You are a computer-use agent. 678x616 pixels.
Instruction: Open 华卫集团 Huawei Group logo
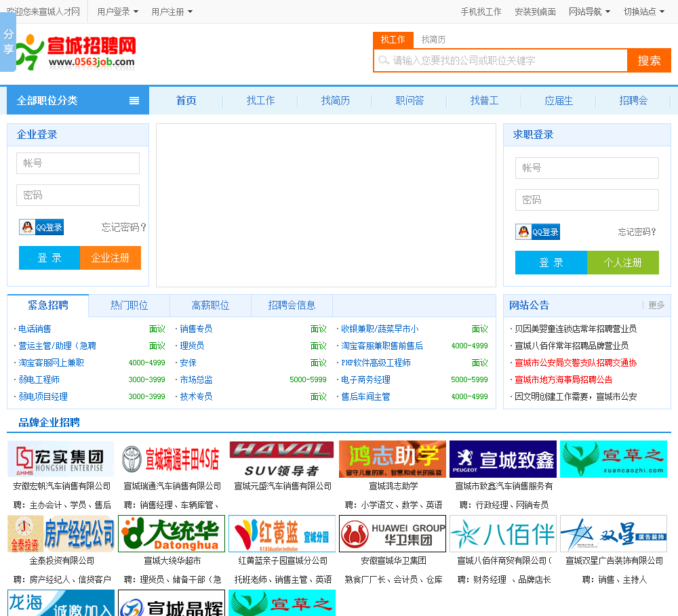393,533
